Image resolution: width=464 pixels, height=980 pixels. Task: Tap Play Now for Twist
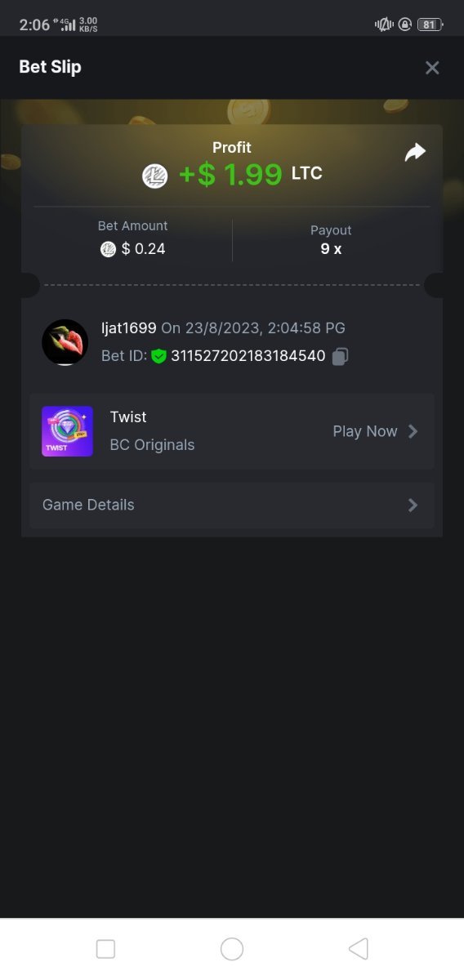pos(365,431)
